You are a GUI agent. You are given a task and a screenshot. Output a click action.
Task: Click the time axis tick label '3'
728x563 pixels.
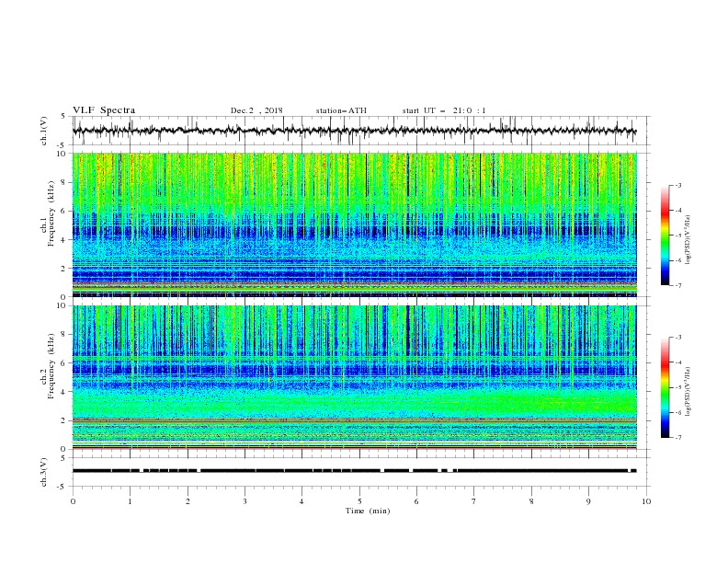click(245, 501)
